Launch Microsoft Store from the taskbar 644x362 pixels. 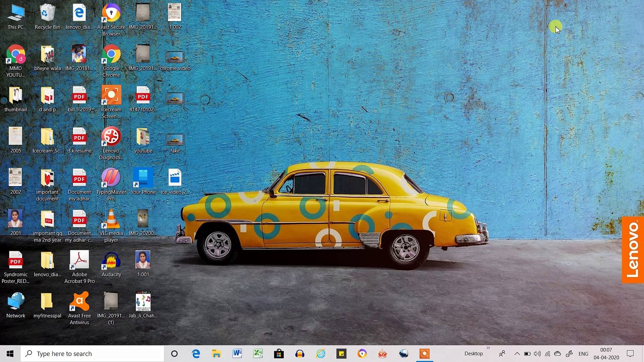(279, 353)
